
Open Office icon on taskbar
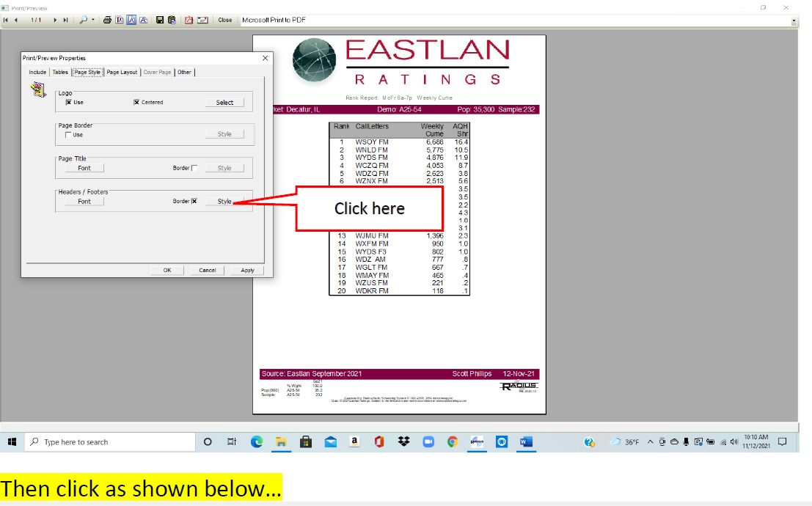pyautogui.click(x=379, y=441)
